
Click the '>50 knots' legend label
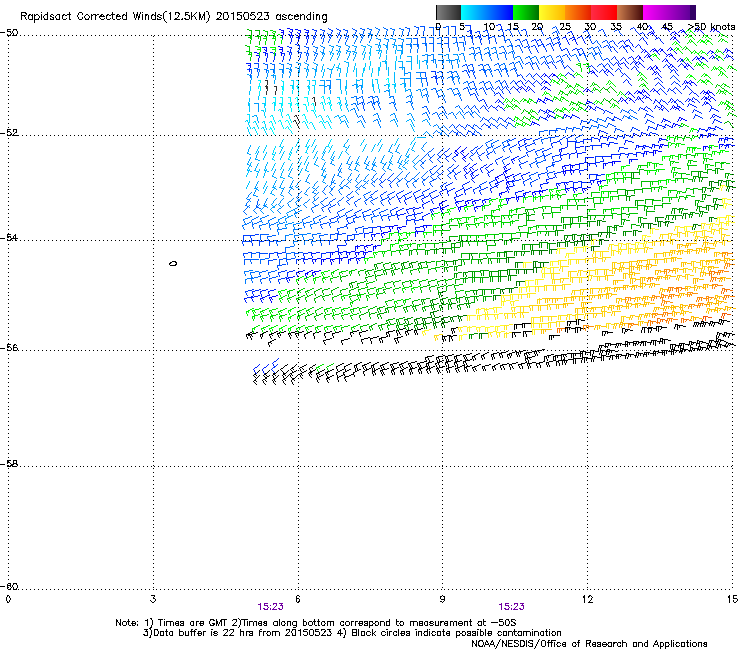pos(711,27)
